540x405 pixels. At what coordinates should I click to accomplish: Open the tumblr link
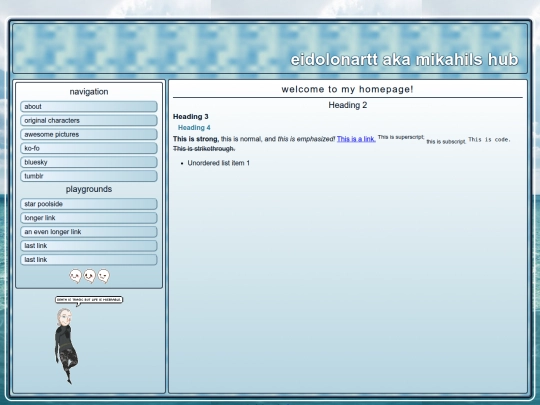(x=89, y=176)
